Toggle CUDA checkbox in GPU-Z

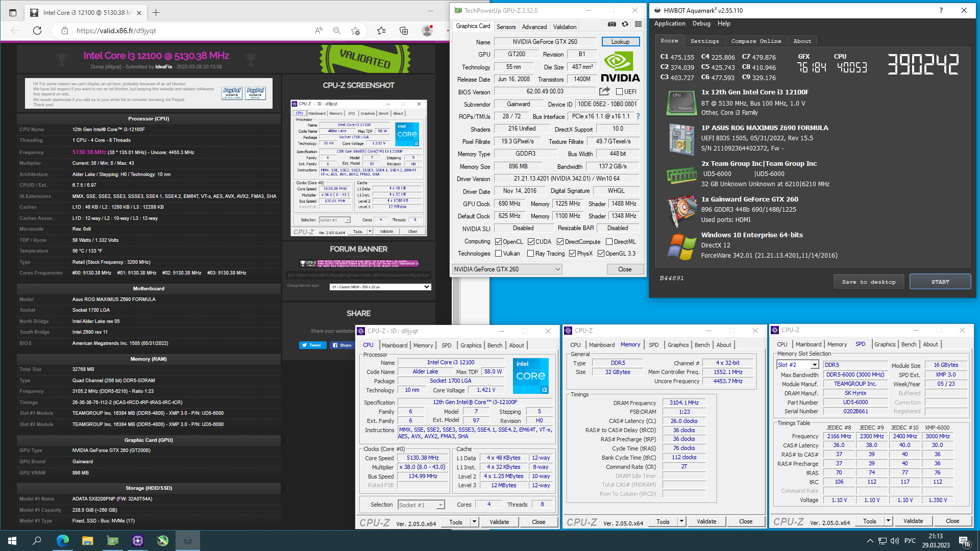point(531,242)
